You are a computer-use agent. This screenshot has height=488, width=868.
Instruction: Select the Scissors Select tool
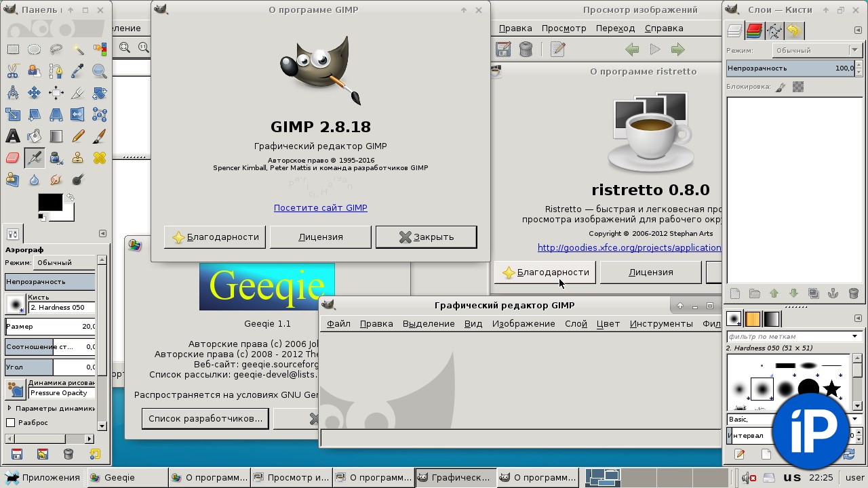click(x=12, y=71)
